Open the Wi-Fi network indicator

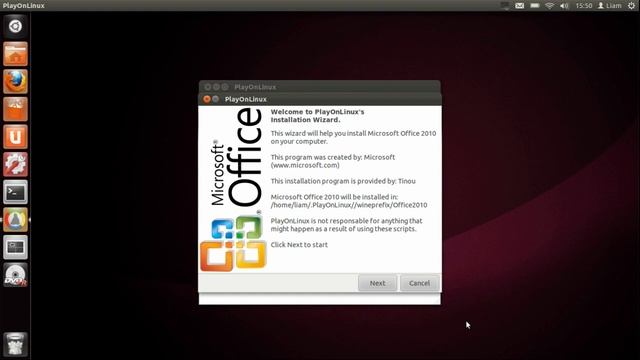tap(550, 6)
